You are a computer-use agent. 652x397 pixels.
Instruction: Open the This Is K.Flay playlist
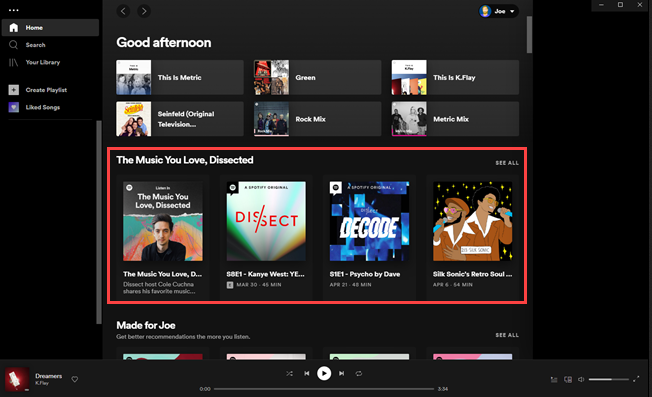point(455,77)
